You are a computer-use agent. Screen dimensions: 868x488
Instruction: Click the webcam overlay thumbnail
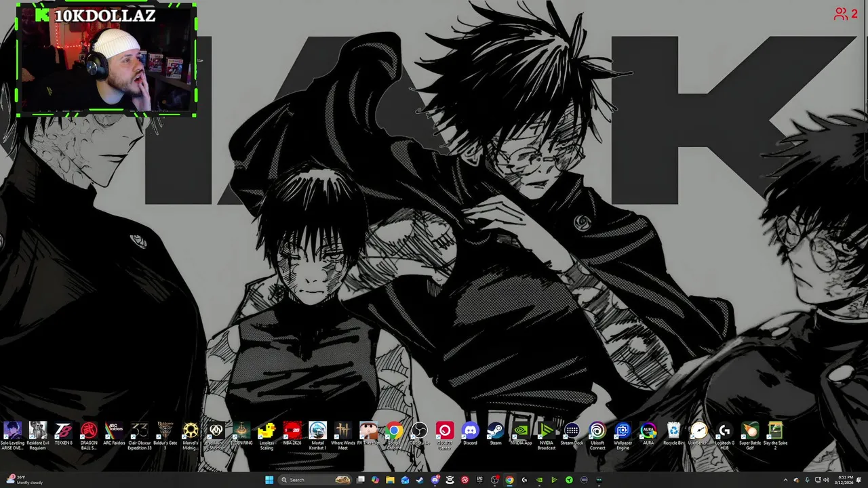point(106,60)
